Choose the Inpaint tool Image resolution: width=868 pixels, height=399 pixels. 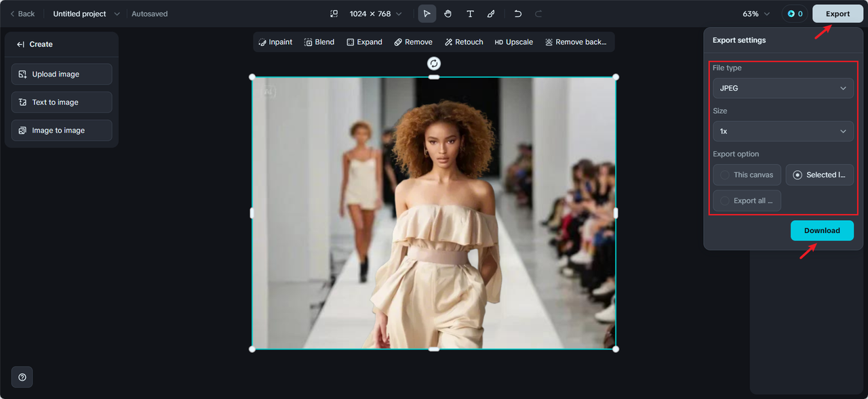tap(275, 42)
